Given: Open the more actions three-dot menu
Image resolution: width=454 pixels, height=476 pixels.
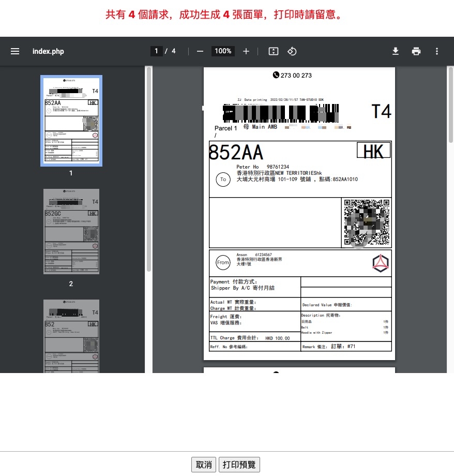Looking at the screenshot, I should tap(437, 51).
